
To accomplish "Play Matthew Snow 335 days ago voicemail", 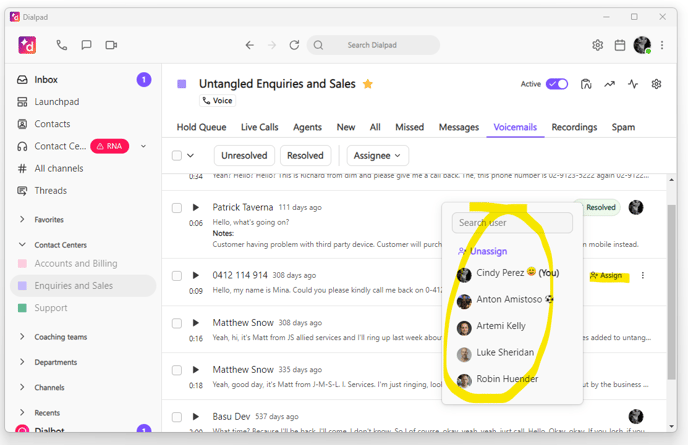I will point(196,370).
